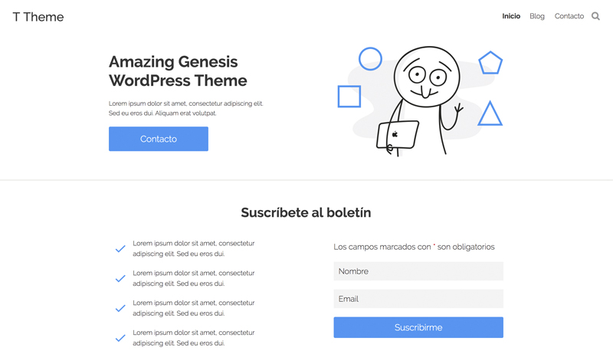Click the blue triangle shape illustration

point(490,115)
